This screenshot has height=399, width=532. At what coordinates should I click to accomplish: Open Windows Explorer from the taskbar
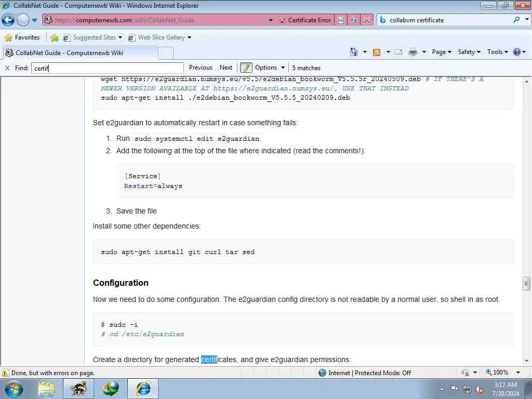46,389
